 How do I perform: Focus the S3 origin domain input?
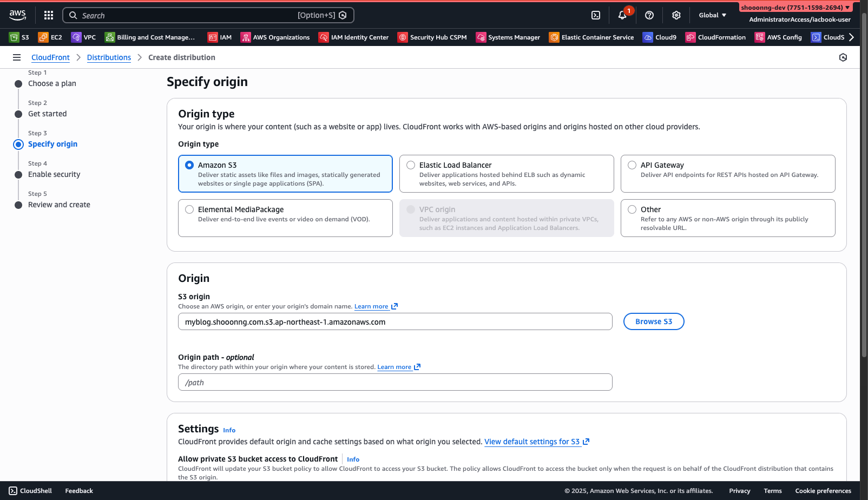395,321
